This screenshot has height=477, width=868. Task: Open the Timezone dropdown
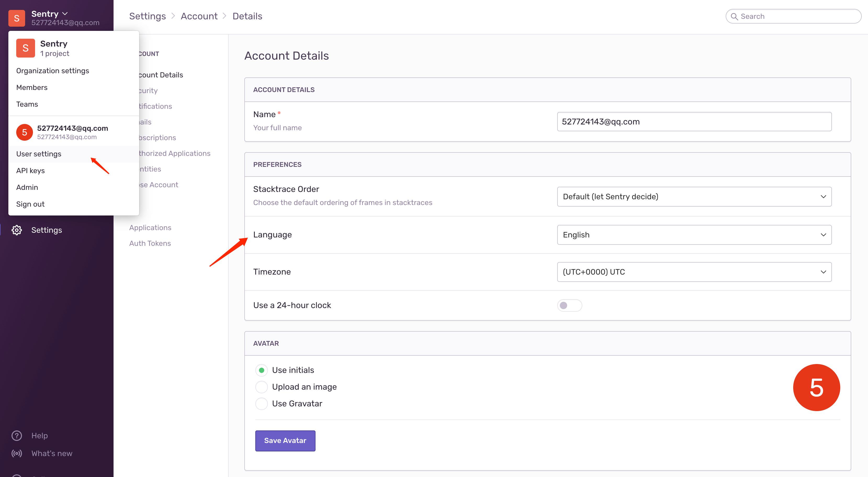click(x=694, y=272)
